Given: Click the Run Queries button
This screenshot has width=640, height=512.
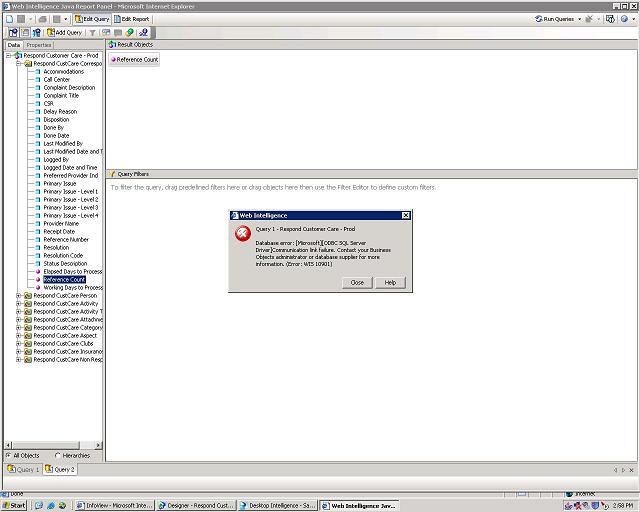Looking at the screenshot, I should click(554, 19).
